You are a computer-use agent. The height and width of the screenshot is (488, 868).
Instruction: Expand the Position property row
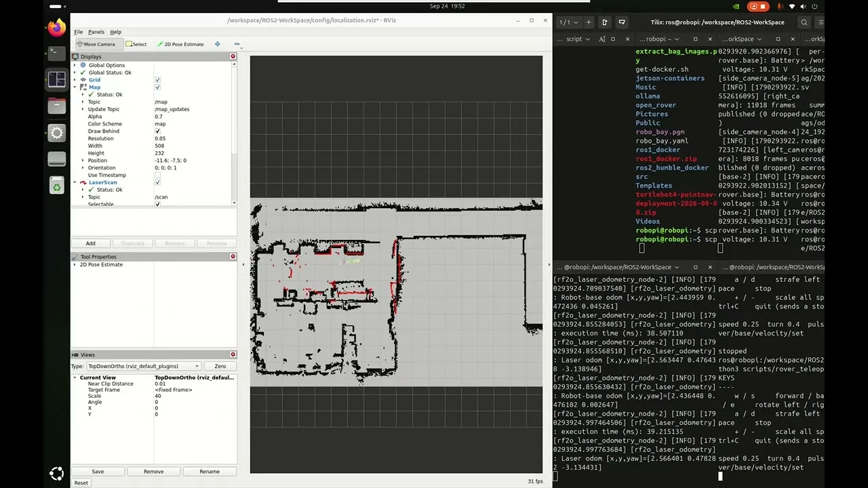point(83,161)
